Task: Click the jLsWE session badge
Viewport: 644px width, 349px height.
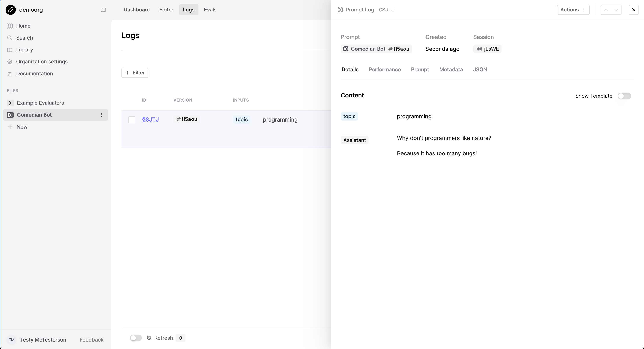Action: [x=487, y=49]
